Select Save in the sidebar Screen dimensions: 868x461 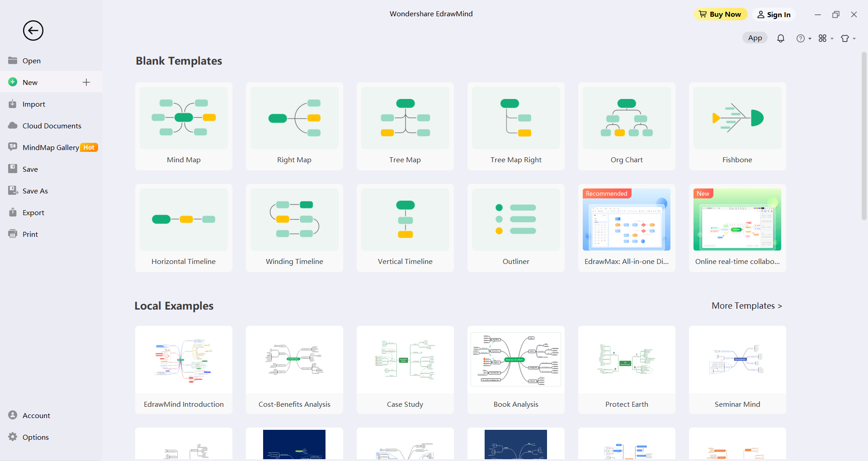51,169
